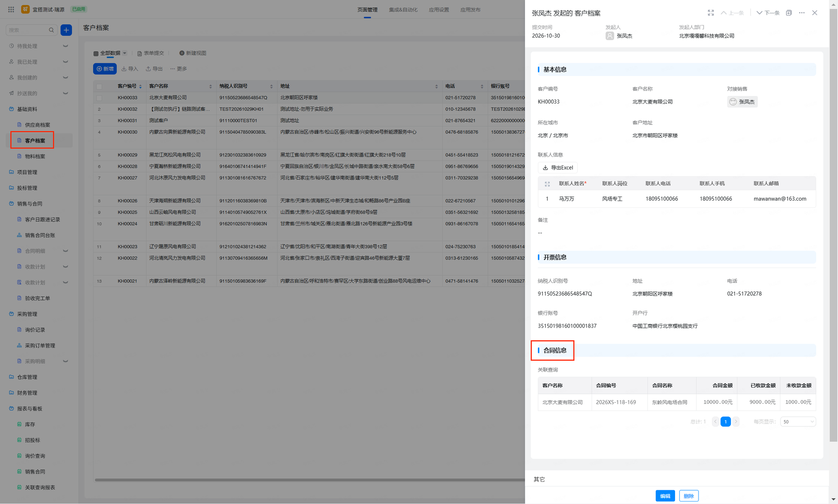Open the app grid launcher icon
The height and width of the screenshot is (504, 838).
point(11,9)
